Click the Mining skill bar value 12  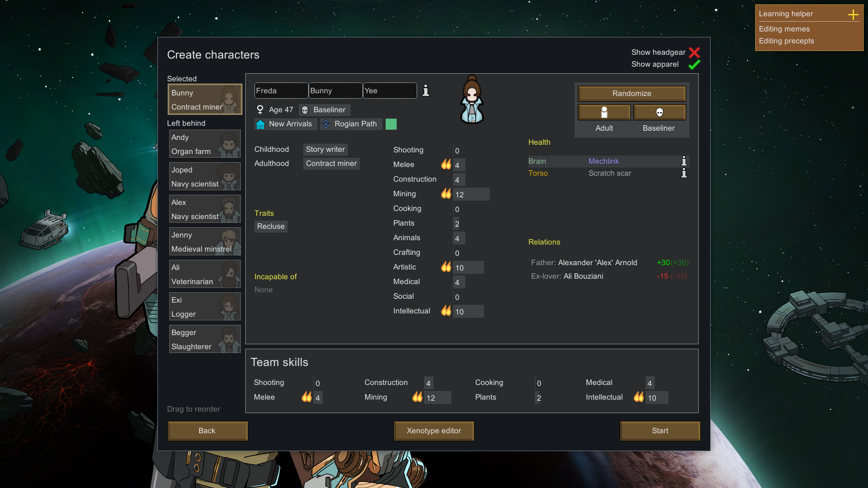tap(471, 195)
